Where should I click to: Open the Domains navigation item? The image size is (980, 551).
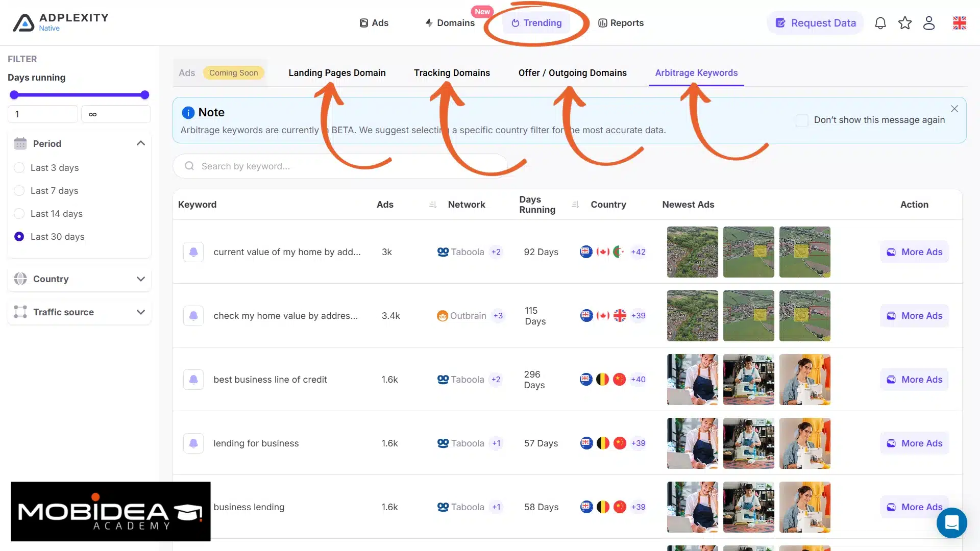click(x=450, y=23)
